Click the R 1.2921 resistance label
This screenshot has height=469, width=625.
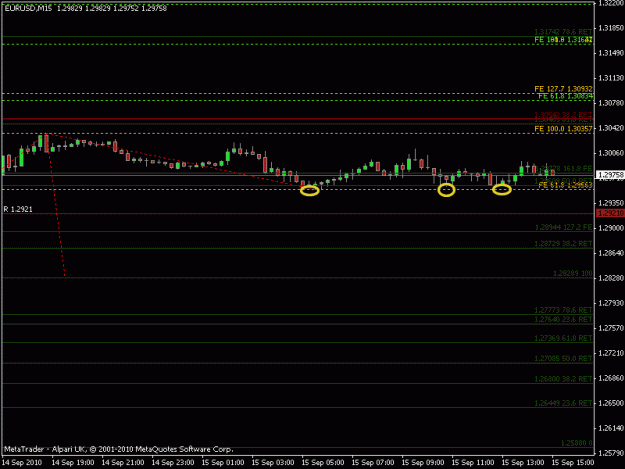pyautogui.click(x=18, y=209)
